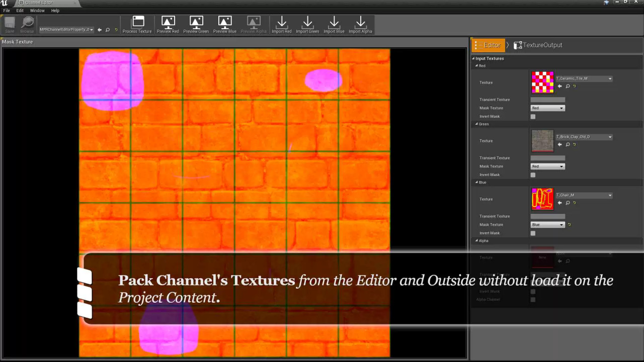The height and width of the screenshot is (362, 644).
Task: Open the T_Chair_M texture dropdown
Action: (584, 195)
